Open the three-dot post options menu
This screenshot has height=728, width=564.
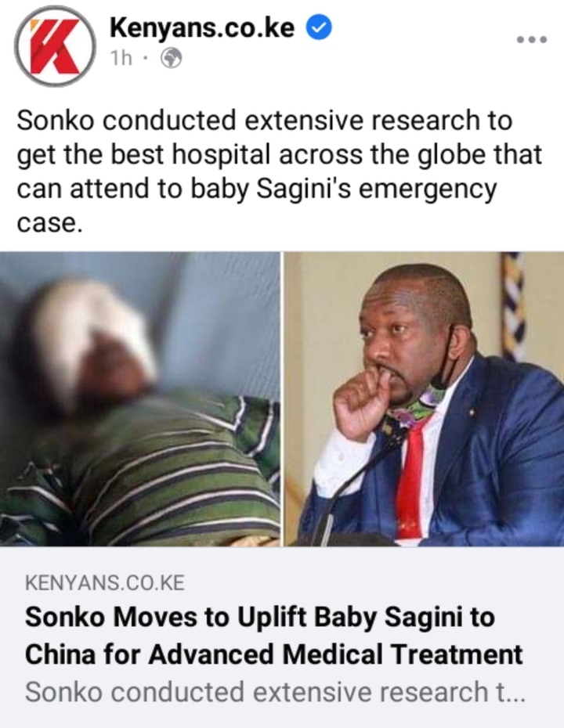532,40
